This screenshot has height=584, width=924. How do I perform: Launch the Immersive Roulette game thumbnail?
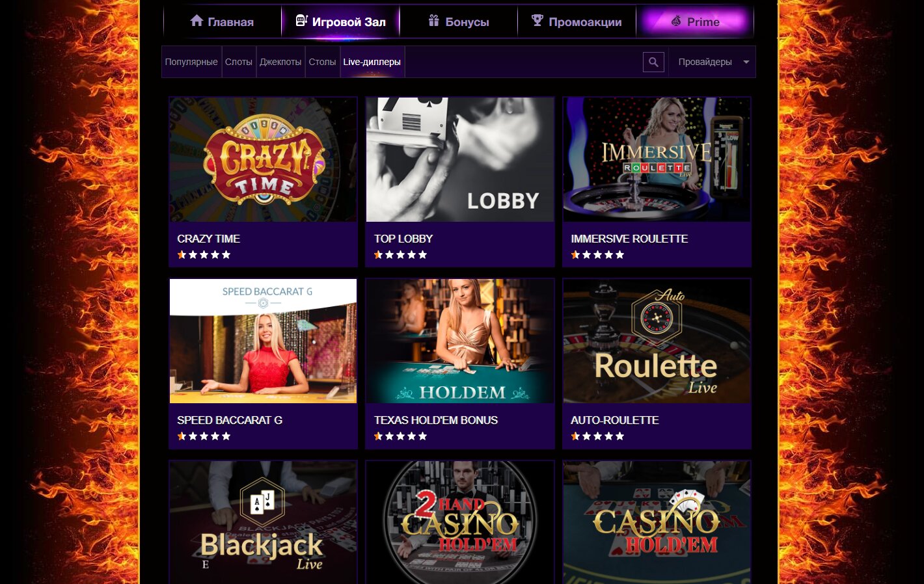click(657, 160)
